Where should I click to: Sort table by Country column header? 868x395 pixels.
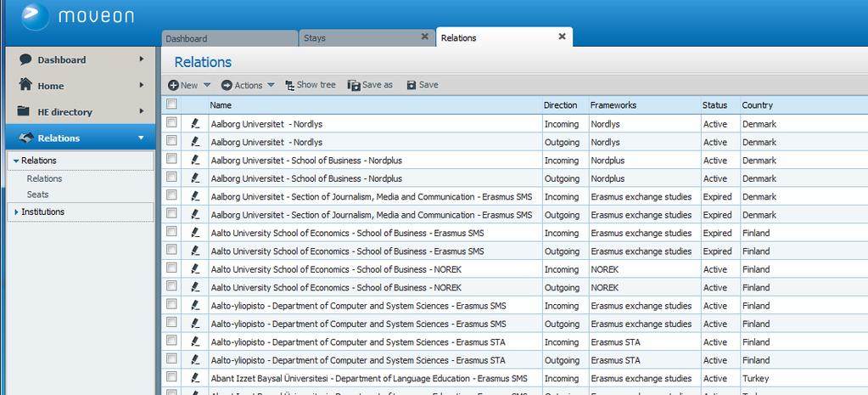(x=804, y=104)
